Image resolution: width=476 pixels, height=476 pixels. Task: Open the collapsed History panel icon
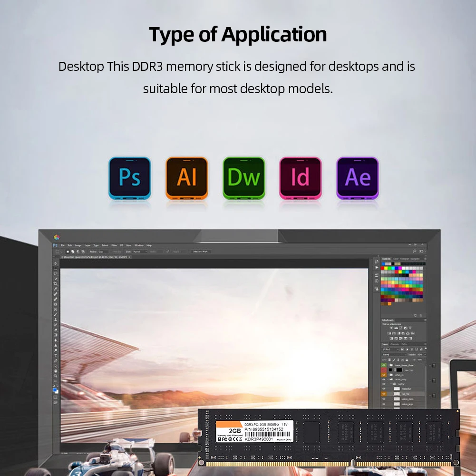377,262
